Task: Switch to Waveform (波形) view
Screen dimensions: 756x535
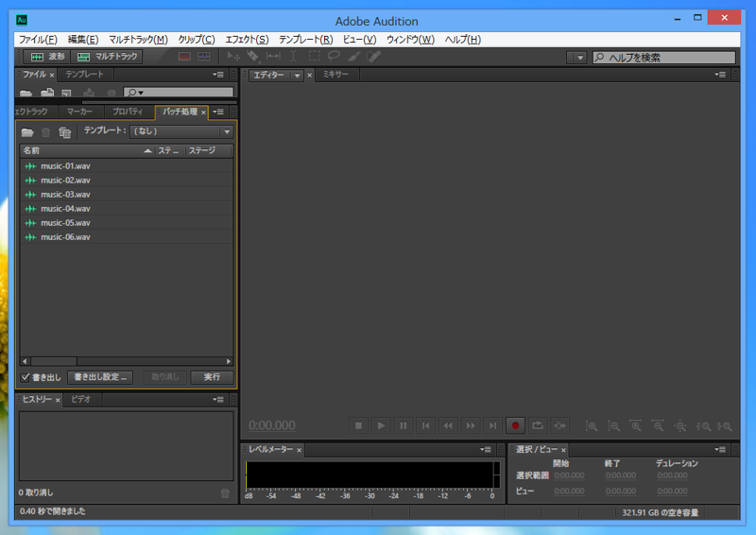Action: pyautogui.click(x=47, y=57)
